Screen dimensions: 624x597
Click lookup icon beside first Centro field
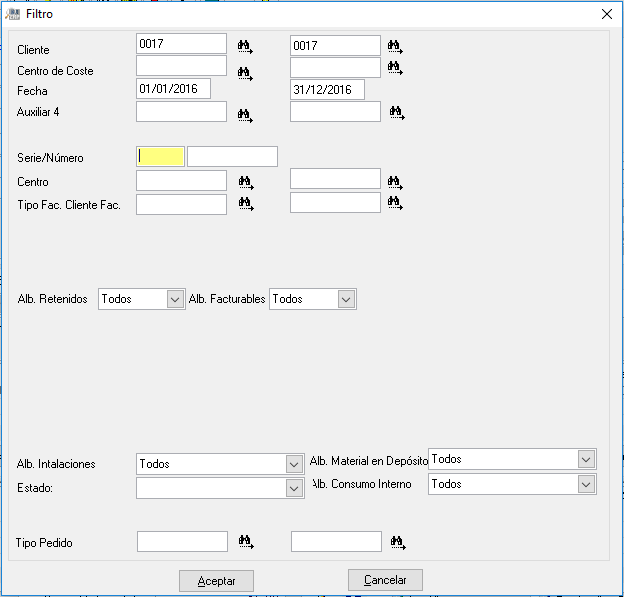[x=246, y=183]
